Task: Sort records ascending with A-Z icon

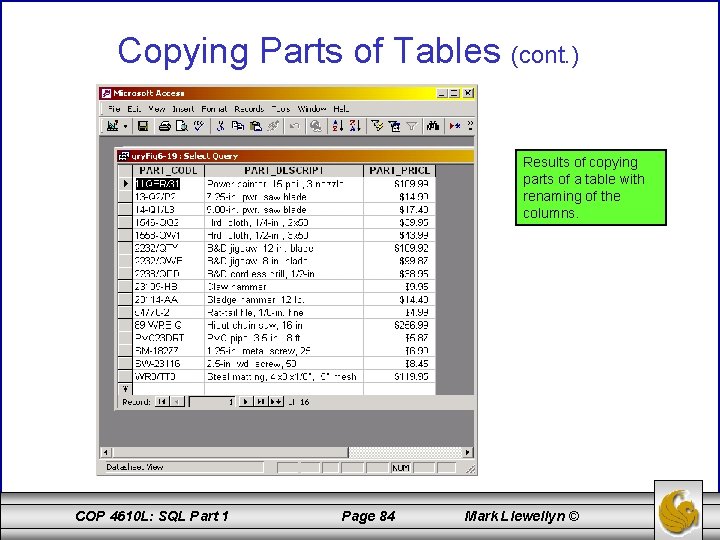Action: tap(338, 126)
